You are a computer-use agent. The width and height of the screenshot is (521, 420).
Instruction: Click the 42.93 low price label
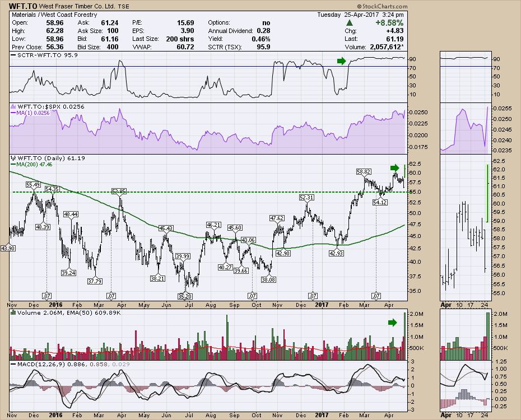click(336, 253)
